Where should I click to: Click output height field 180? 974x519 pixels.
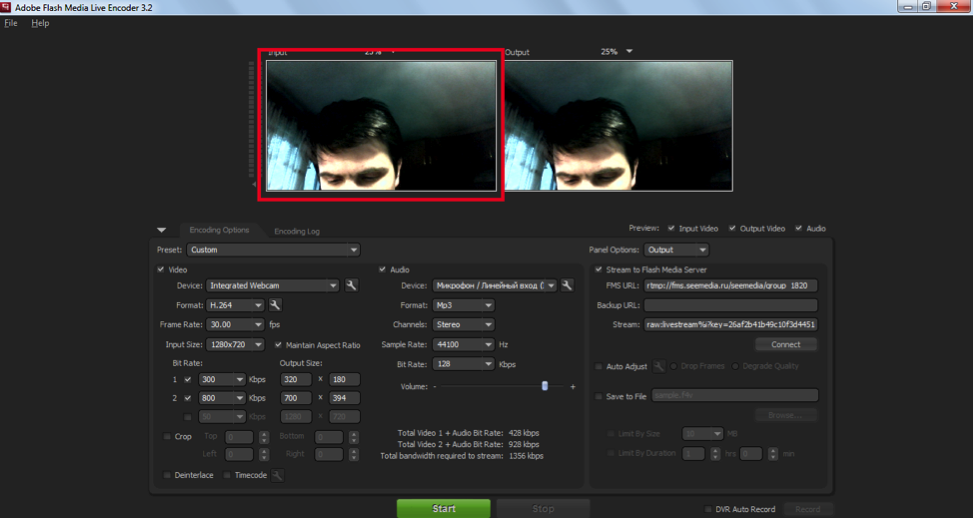point(345,379)
